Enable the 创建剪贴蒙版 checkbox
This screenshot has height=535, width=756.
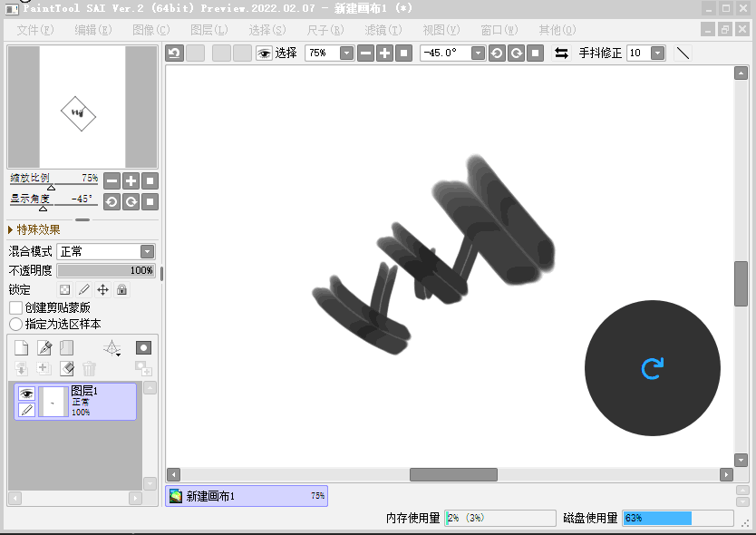coord(16,307)
